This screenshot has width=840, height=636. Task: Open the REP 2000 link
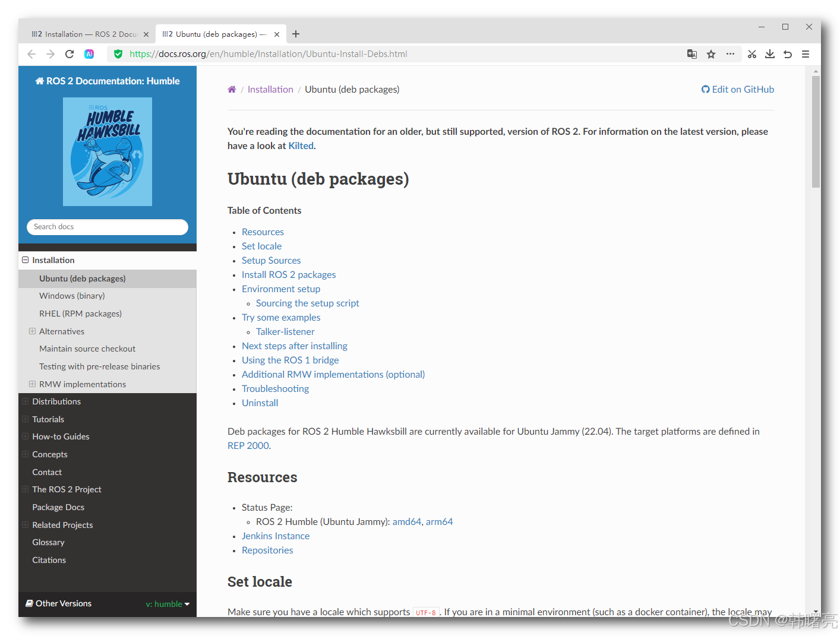pyautogui.click(x=248, y=445)
